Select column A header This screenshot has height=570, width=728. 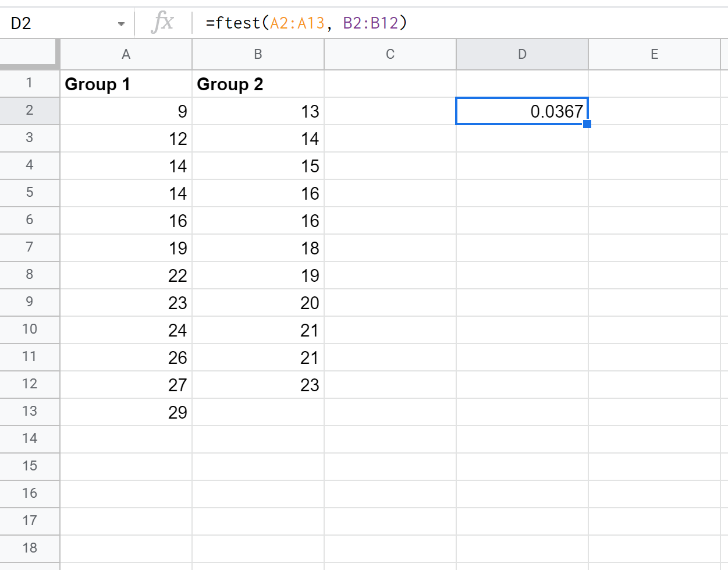pyautogui.click(x=126, y=54)
